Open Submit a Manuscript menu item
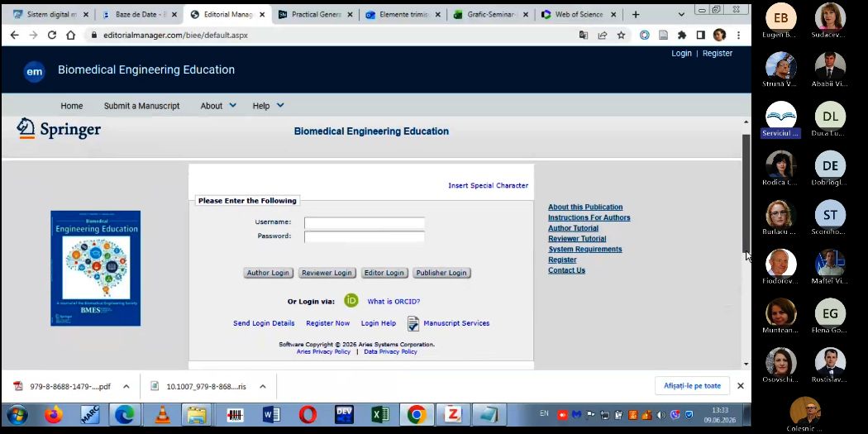The width and height of the screenshot is (868, 434). (x=141, y=106)
